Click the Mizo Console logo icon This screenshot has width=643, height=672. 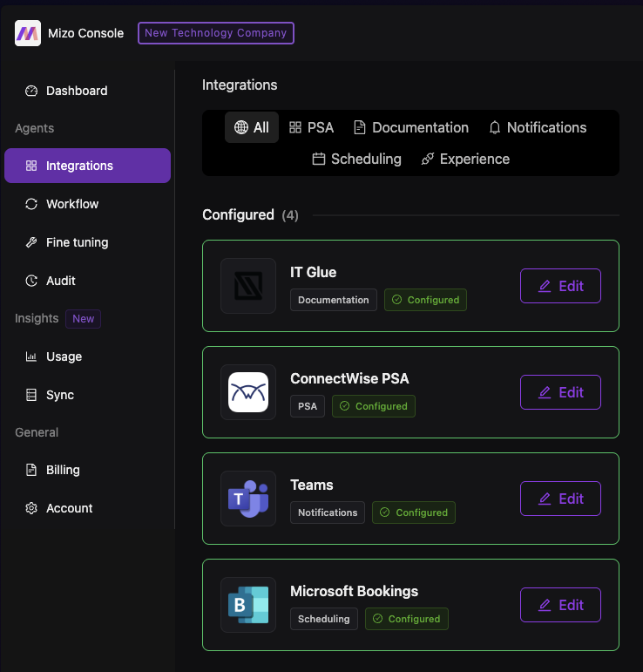[x=28, y=33]
